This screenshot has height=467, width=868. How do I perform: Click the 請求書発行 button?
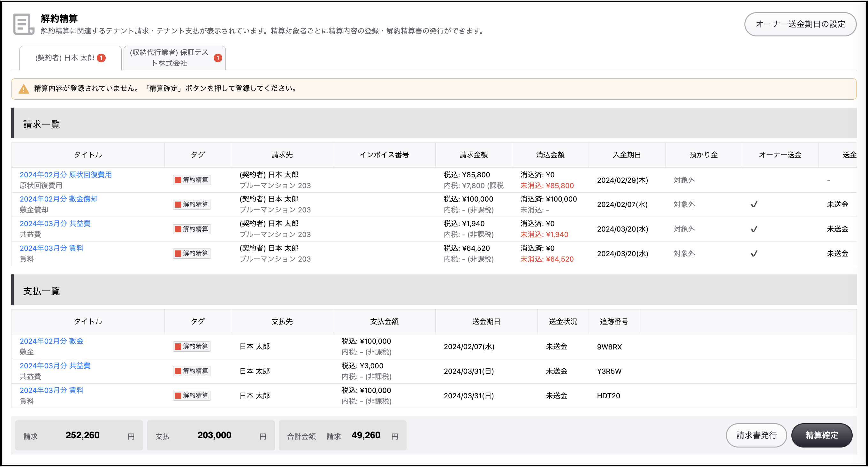[x=756, y=435]
